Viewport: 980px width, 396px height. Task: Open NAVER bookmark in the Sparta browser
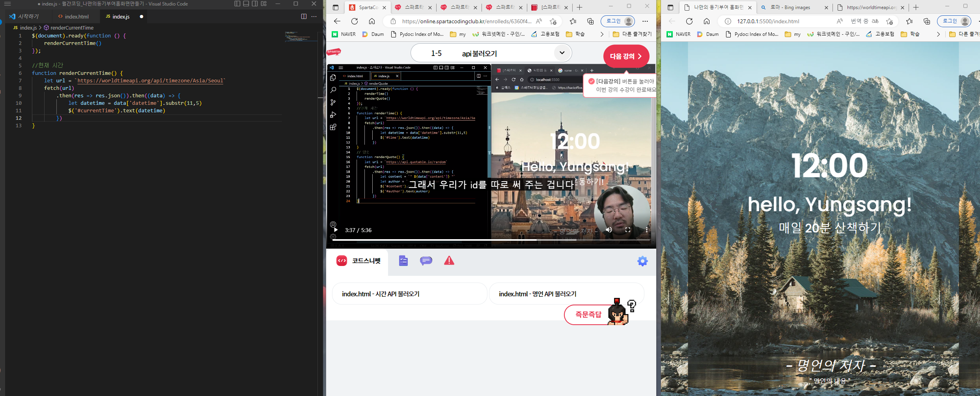pos(344,34)
